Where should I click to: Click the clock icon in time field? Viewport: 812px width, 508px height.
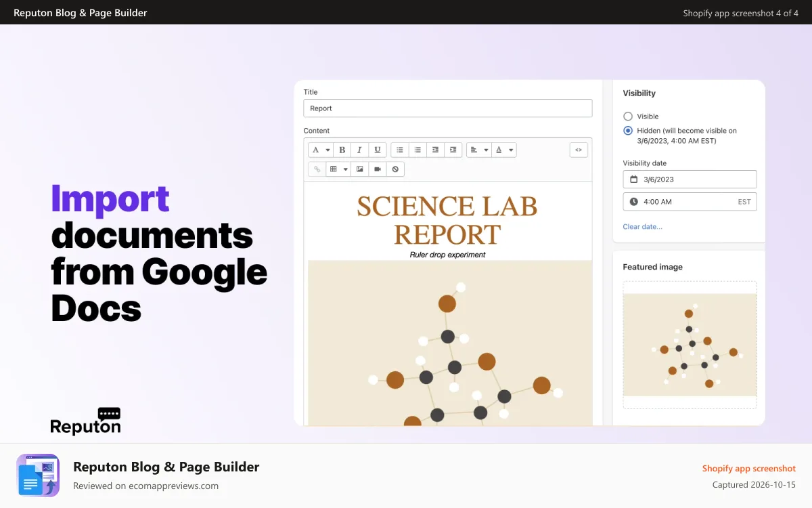tap(634, 202)
